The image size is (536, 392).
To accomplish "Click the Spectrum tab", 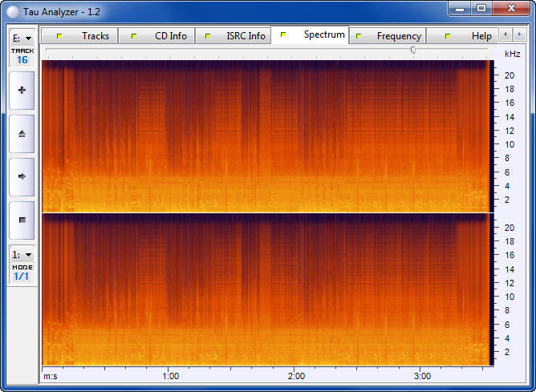I will (x=313, y=35).
